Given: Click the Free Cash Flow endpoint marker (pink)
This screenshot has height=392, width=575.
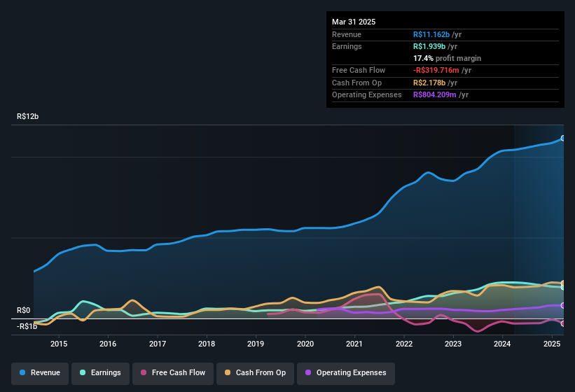Looking at the screenshot, I should point(563,323).
